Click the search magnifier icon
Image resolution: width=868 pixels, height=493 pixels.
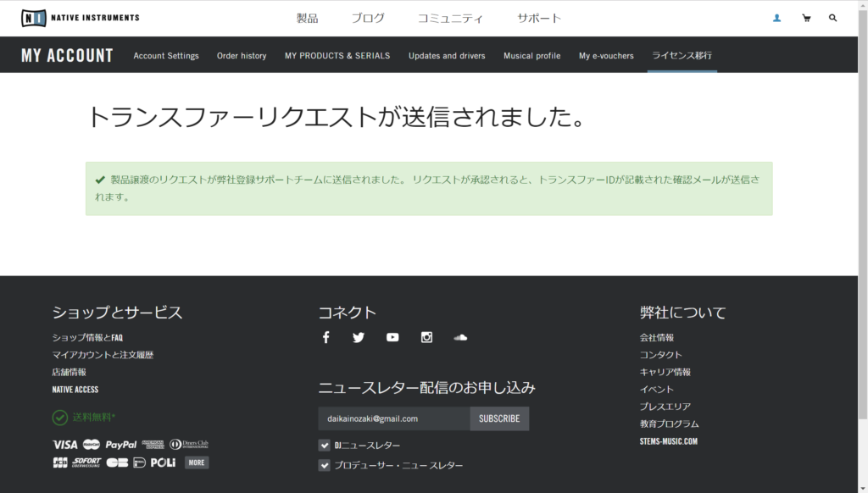pos(833,18)
